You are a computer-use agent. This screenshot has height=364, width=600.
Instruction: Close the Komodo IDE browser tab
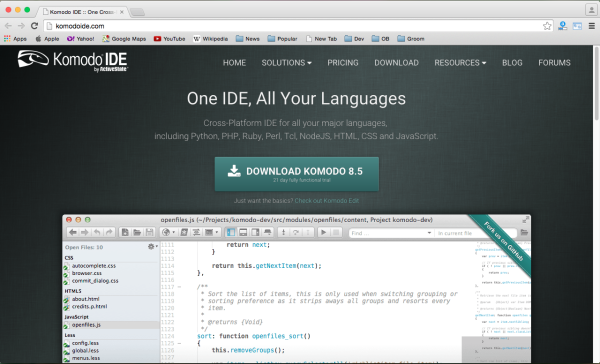(x=122, y=12)
